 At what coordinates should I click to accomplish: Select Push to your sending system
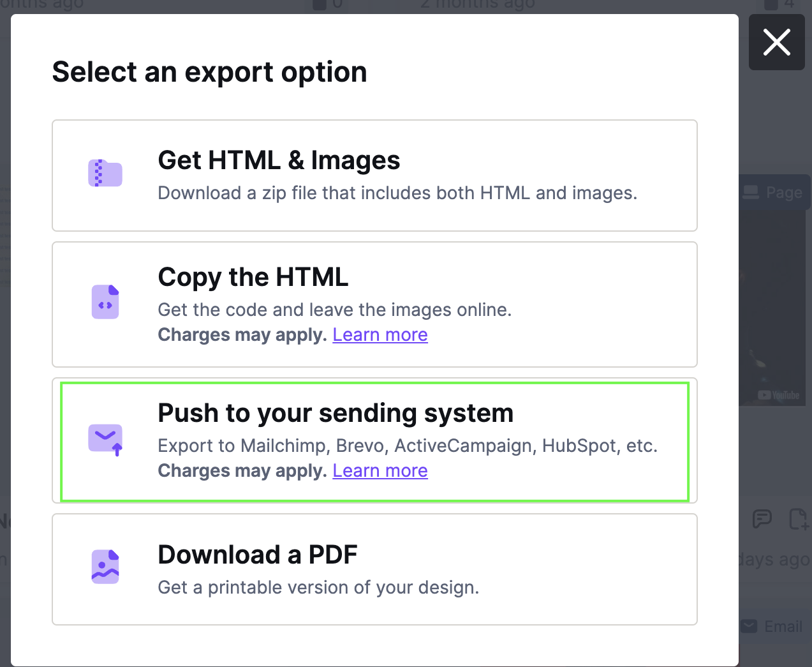tap(374, 440)
